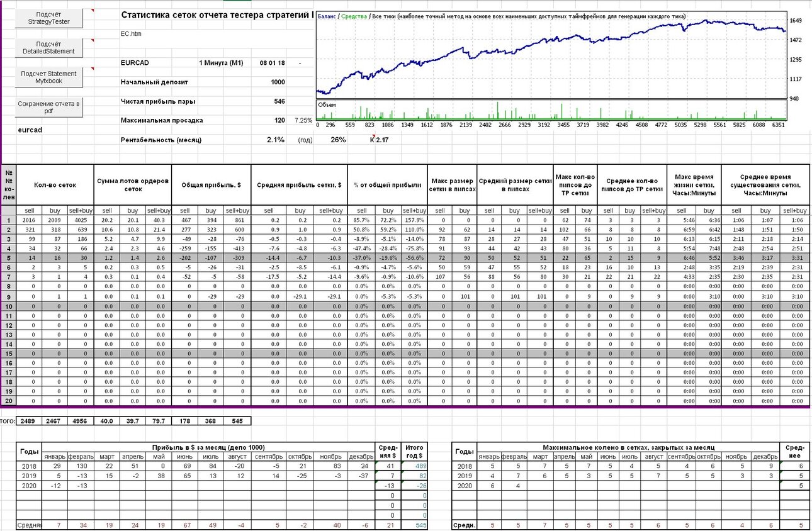Image resolution: width=812 pixels, height=531 pixels.
Task: Click the Прибыль в $ за месяц header
Action: pyautogui.click(x=208, y=447)
